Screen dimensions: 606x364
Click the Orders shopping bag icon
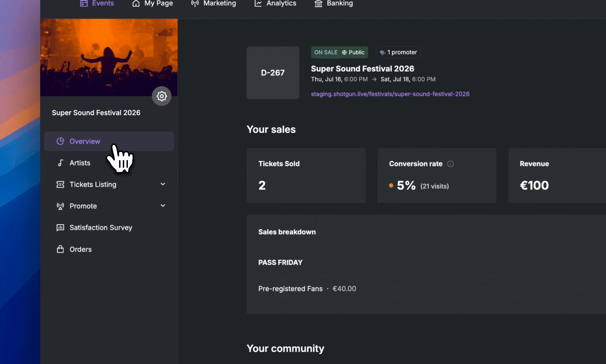coord(60,249)
